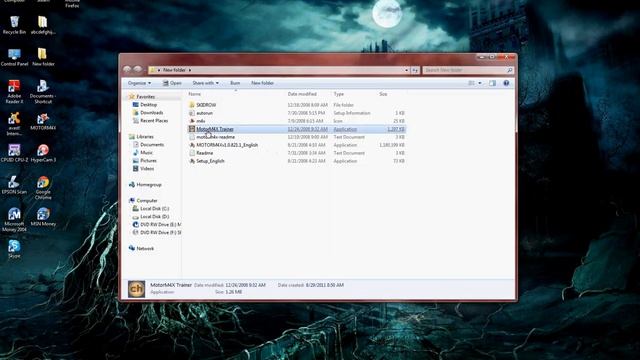Screen dimensions: 640x360
Task: Select New folder icon on desktop
Action: [x=43, y=57]
